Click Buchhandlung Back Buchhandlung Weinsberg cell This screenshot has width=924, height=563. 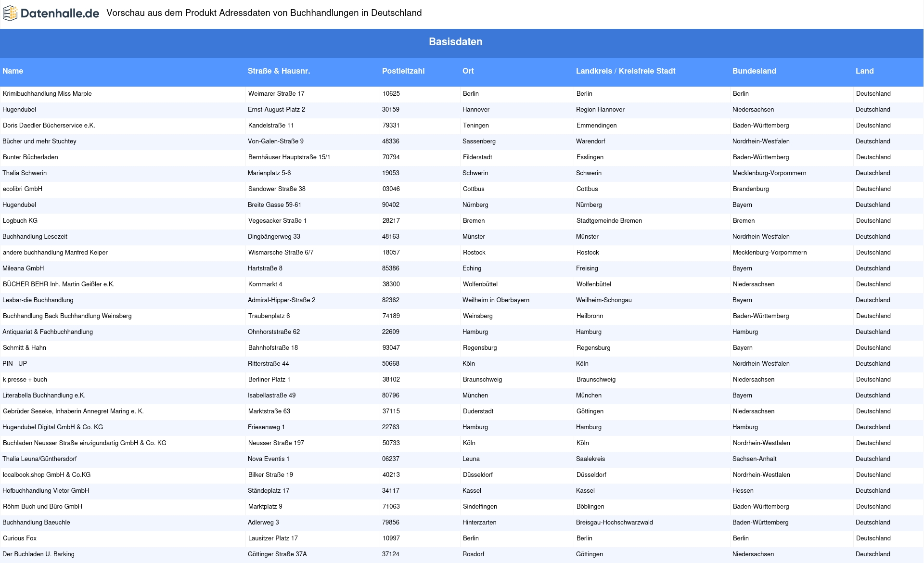[67, 316]
